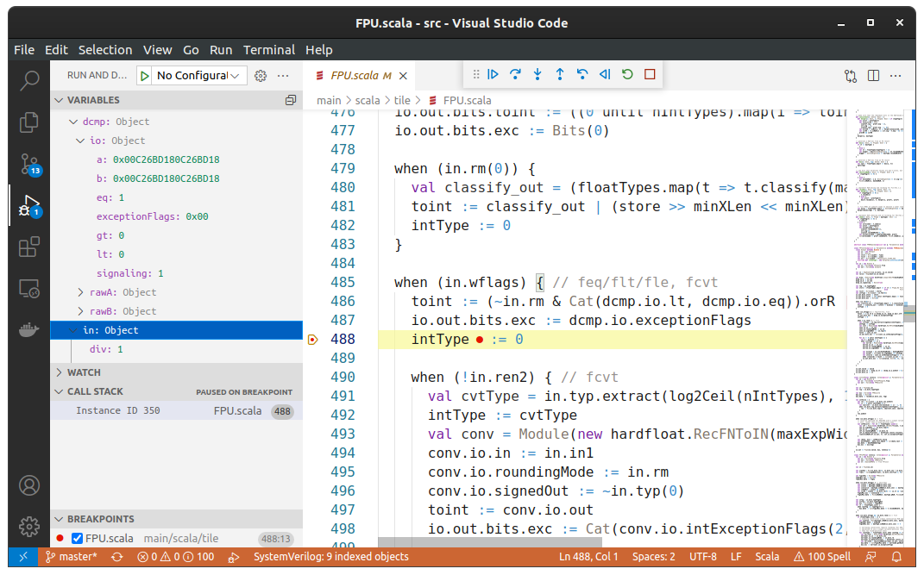Viewport: 924px width, 575px height.
Task: Stop debugging with the red square
Action: pyautogui.click(x=650, y=75)
